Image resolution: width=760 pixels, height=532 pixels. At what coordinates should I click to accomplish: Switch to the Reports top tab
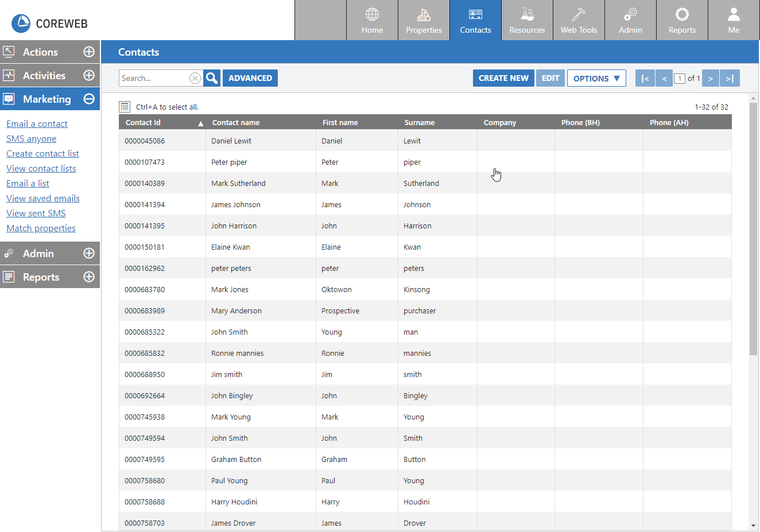pyautogui.click(x=682, y=21)
